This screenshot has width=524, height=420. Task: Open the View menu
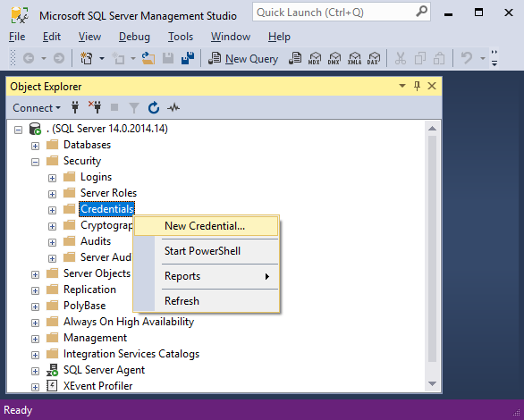point(89,37)
